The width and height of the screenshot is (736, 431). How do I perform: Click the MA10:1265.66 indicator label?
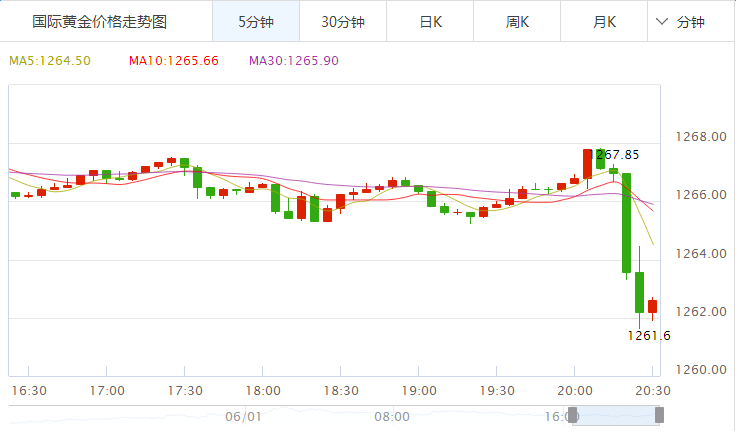[x=174, y=61]
